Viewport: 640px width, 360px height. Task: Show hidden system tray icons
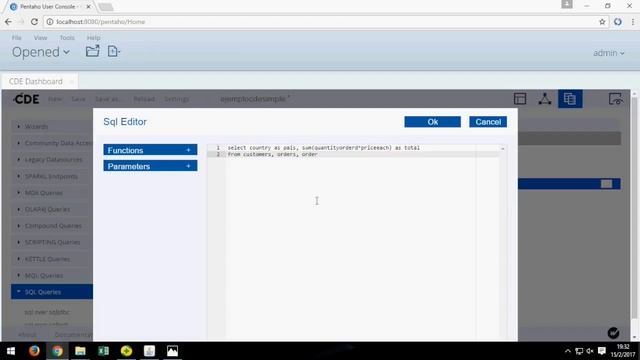click(x=568, y=351)
